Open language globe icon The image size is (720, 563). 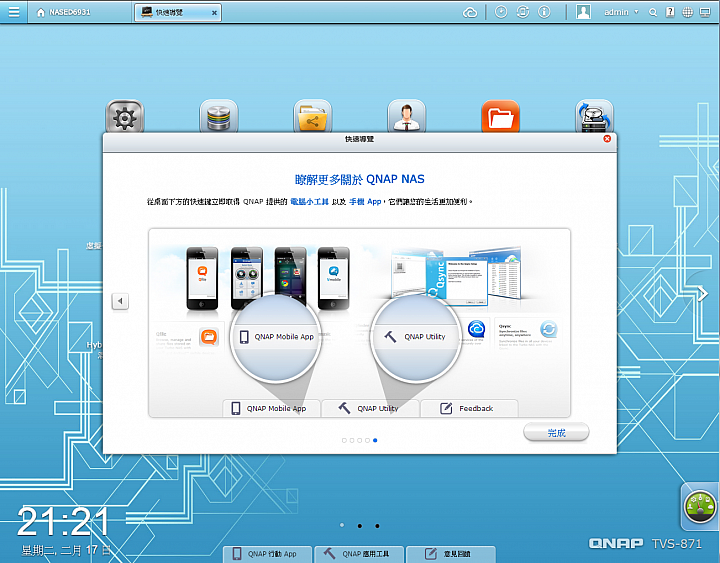click(x=687, y=12)
